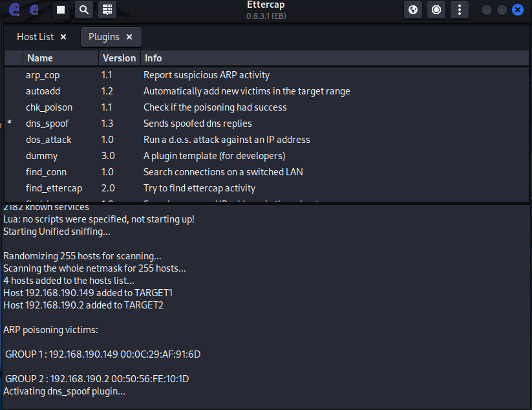Stop sniffing with the square stop button
This screenshot has height=410, width=532.
[61, 10]
